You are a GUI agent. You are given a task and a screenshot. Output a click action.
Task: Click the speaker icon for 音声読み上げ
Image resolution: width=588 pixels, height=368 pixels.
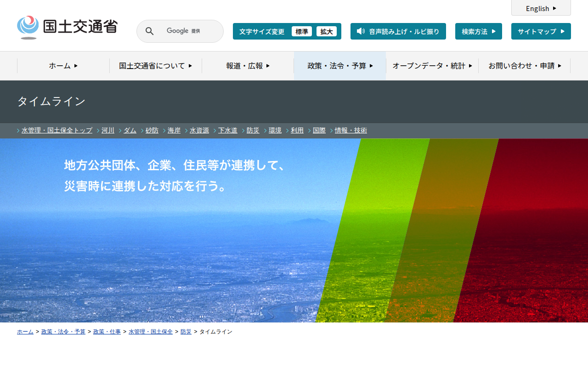361,31
